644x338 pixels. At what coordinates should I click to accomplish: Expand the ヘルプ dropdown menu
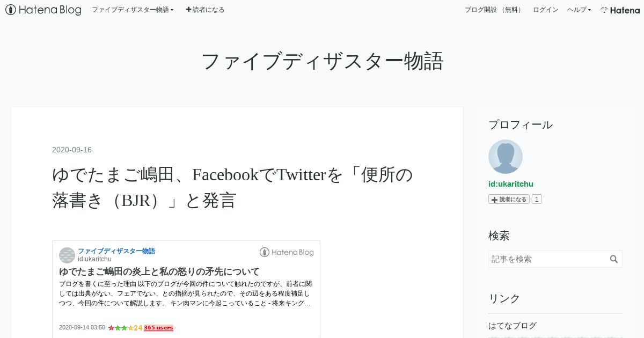point(579,10)
